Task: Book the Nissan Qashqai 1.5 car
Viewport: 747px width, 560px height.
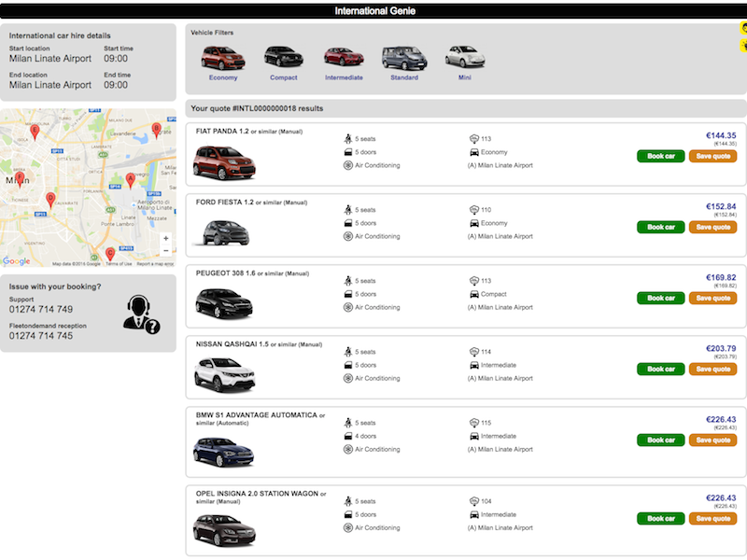Action: tap(660, 369)
